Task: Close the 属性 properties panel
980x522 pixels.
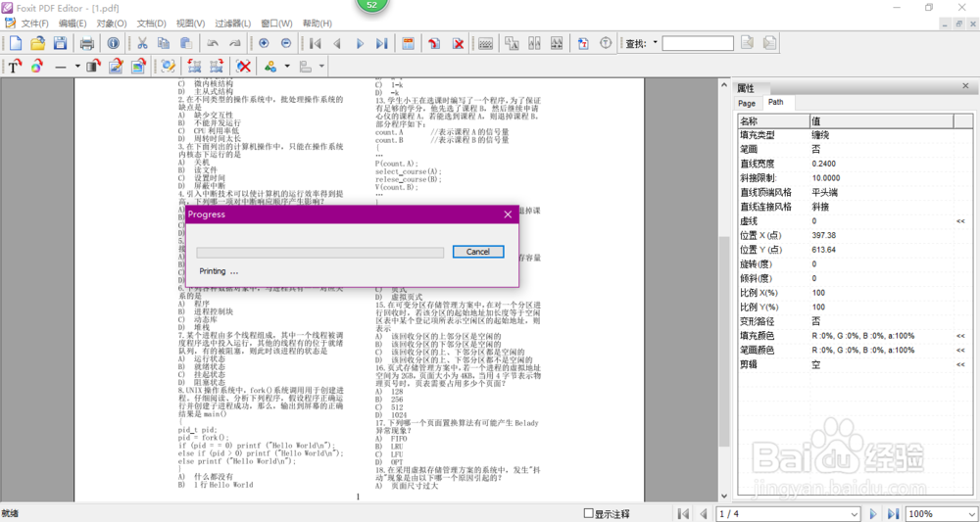Action: [966, 87]
